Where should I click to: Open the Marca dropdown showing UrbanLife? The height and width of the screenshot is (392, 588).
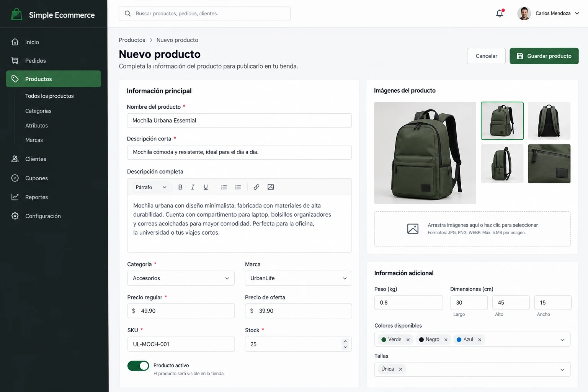tap(298, 278)
